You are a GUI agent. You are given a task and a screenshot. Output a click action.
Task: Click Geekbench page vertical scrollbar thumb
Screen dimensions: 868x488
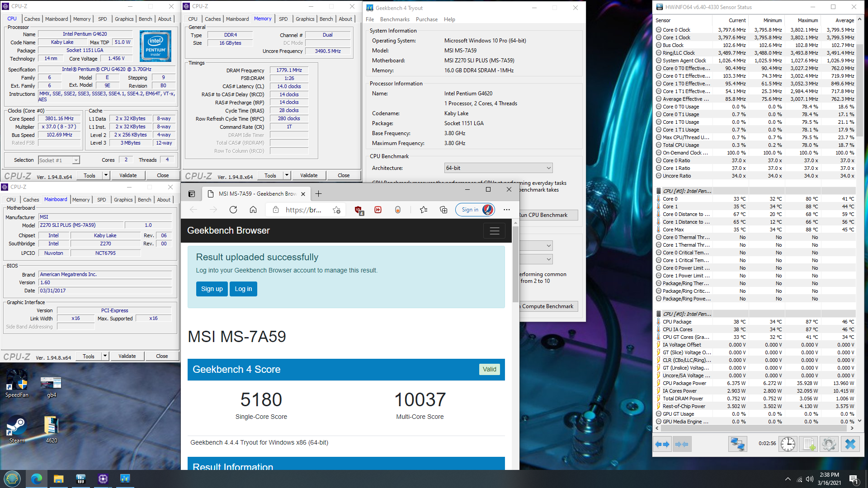tap(515, 264)
